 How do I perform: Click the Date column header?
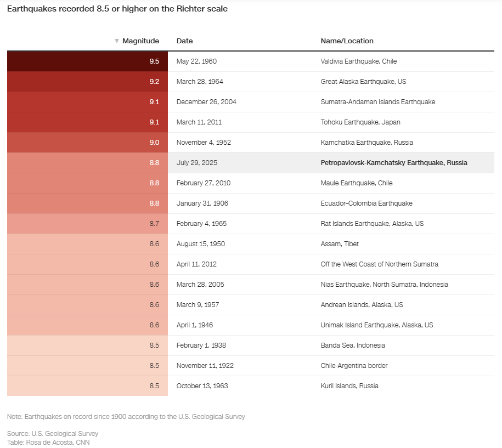[x=185, y=41]
